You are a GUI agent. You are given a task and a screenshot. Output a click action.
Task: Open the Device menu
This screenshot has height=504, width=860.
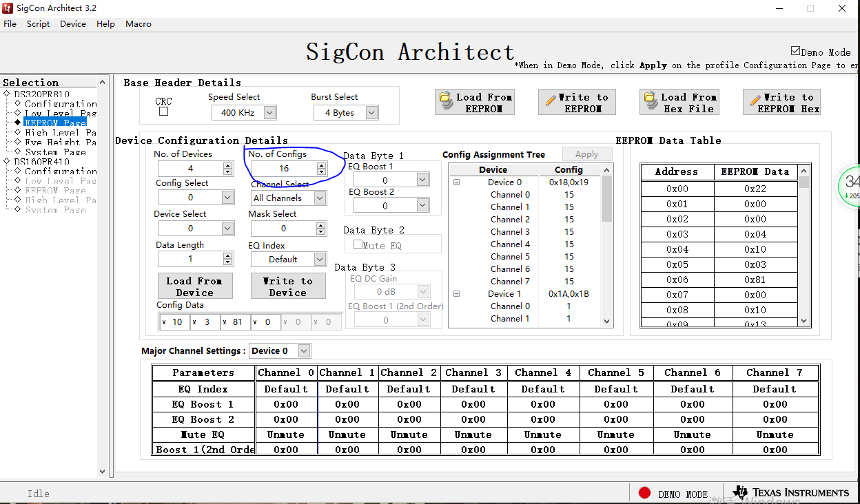point(73,23)
